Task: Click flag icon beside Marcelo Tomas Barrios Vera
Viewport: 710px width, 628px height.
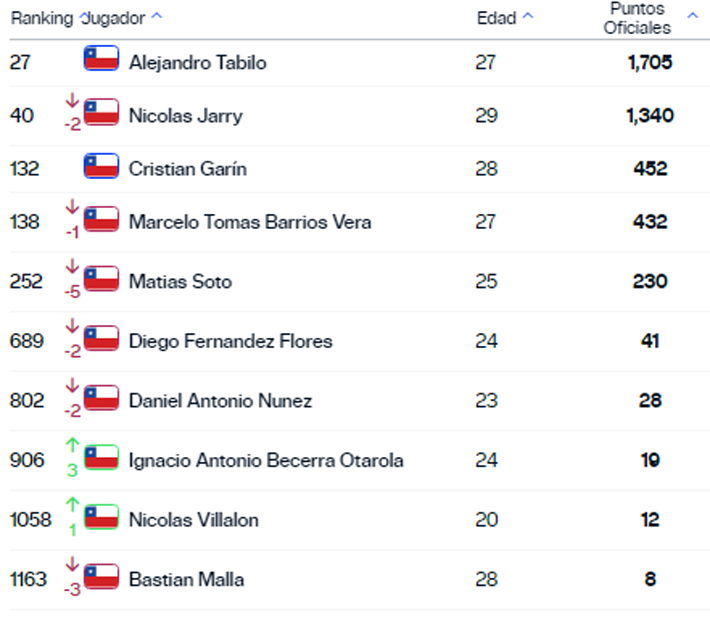Action: (x=101, y=219)
